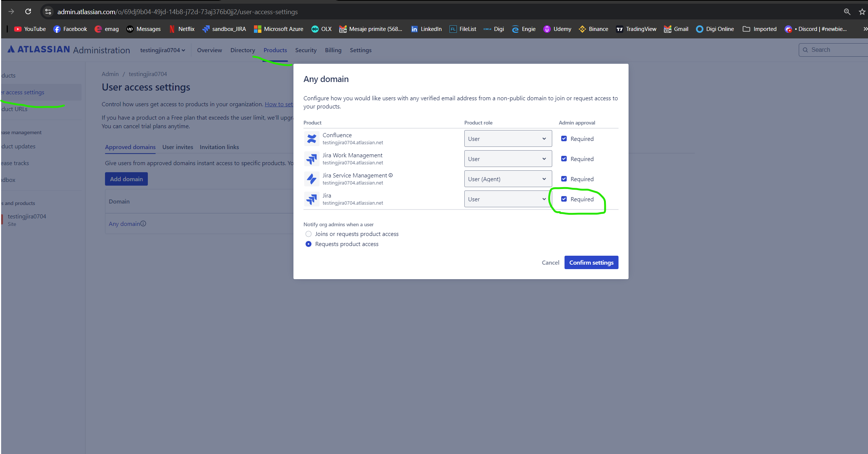Screen dimensions: 868x454
Task: Switch to the User invites tab
Action: pyautogui.click(x=178, y=147)
